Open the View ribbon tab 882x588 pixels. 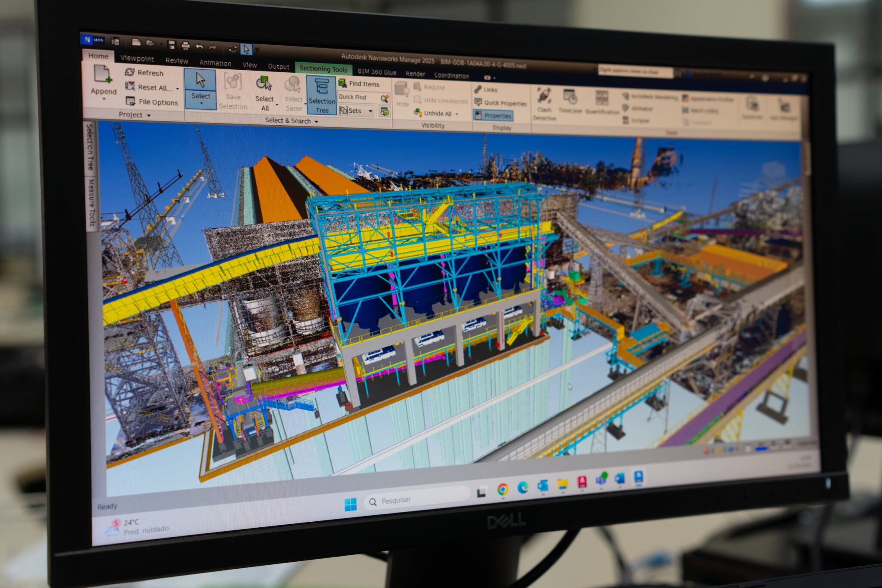tap(249, 65)
